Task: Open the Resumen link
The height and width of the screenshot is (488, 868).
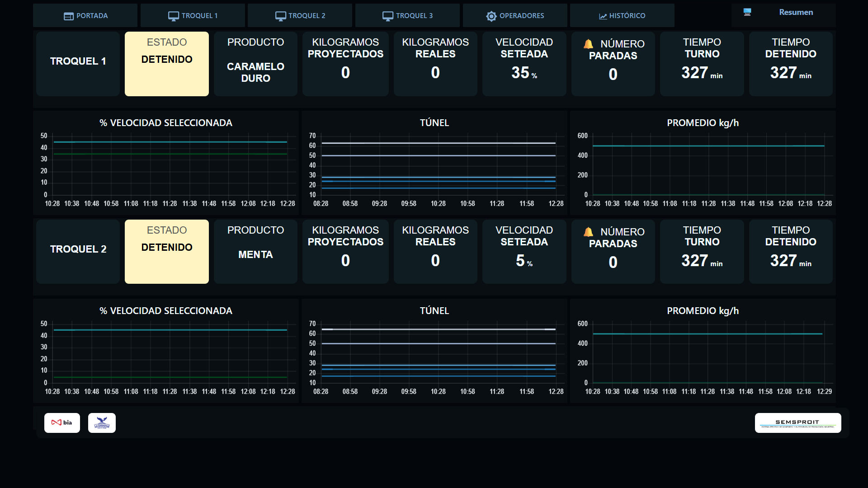Action: (x=796, y=12)
